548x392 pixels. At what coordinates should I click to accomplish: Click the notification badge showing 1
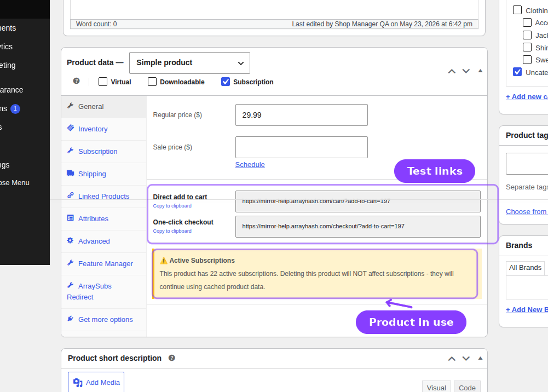(15, 108)
